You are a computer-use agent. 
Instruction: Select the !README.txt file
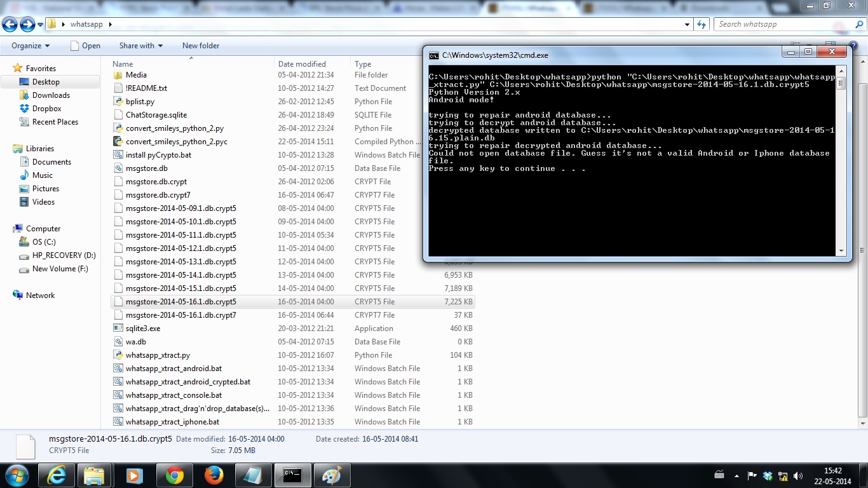146,88
